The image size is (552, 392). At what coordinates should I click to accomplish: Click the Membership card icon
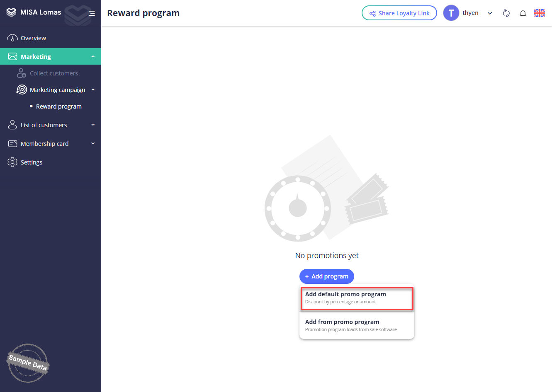12,144
